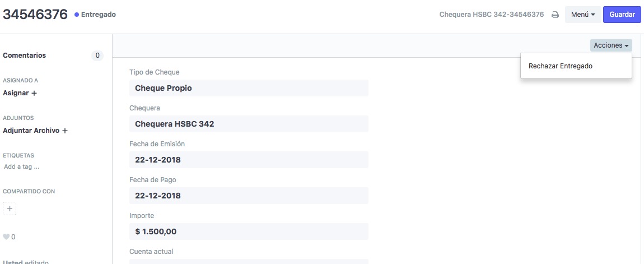Viewport: 644px width, 264px height.
Task: Open the Chequera HSBC 342-34546376 link
Action: [x=492, y=15]
